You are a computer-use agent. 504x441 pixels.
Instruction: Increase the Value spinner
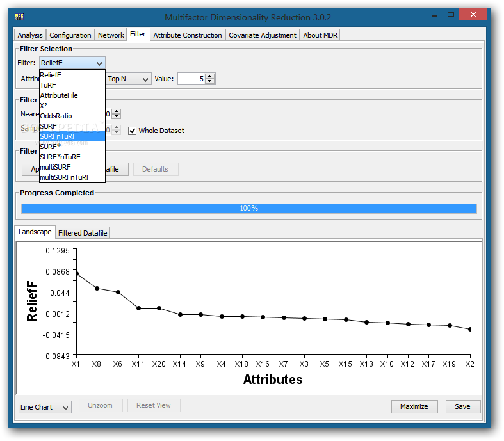click(210, 76)
